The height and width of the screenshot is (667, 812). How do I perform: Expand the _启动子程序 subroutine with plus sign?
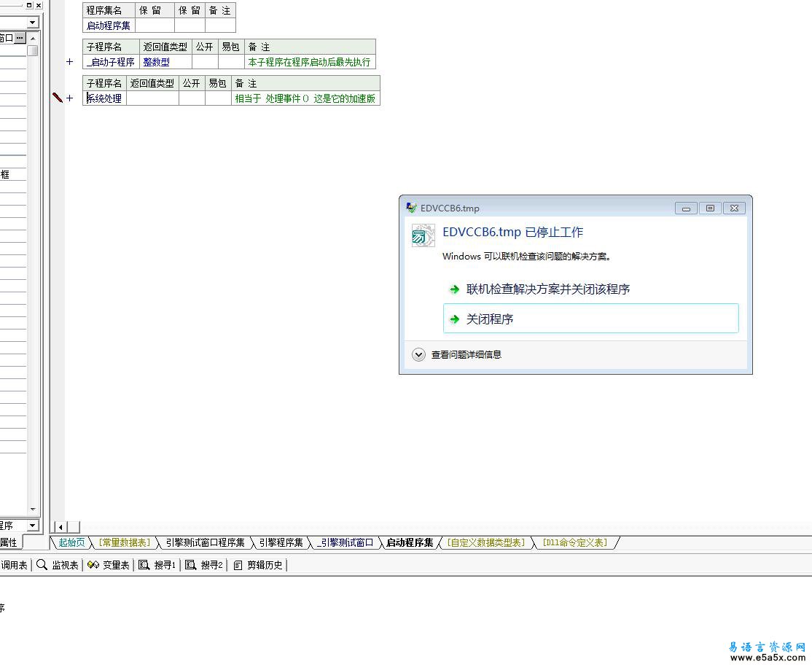[70, 62]
